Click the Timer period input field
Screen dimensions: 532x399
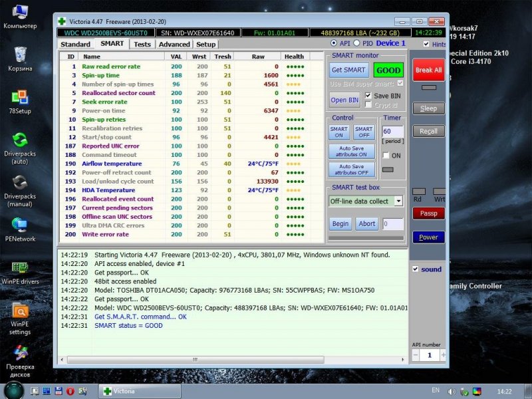coord(392,132)
